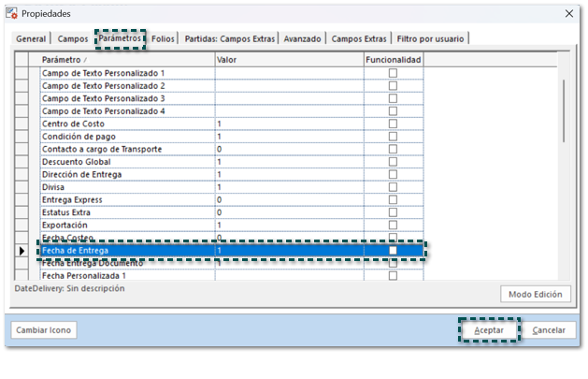This screenshot has width=588, height=379.
Task: Click the Funcionalidad column header
Action: [393, 60]
